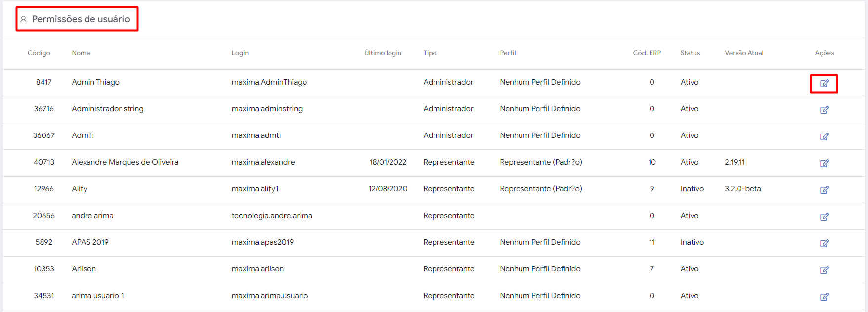This screenshot has height=312, width=868.
Task: Click the Tipo column header
Action: [x=430, y=53]
